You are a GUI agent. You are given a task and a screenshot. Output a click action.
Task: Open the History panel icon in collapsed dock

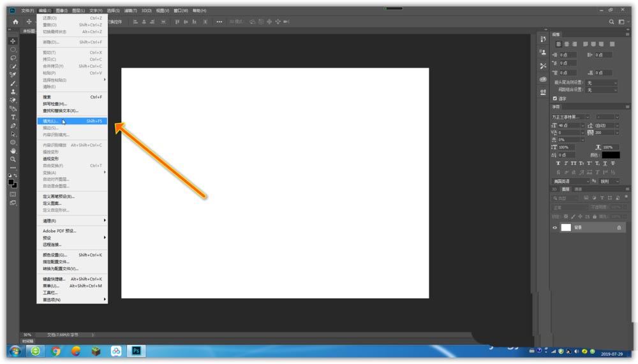543,40
